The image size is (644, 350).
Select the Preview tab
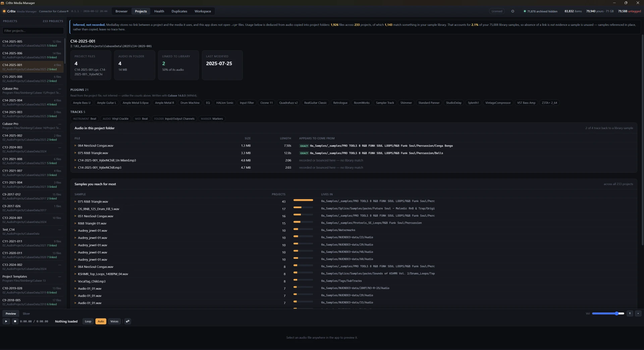pos(11,313)
